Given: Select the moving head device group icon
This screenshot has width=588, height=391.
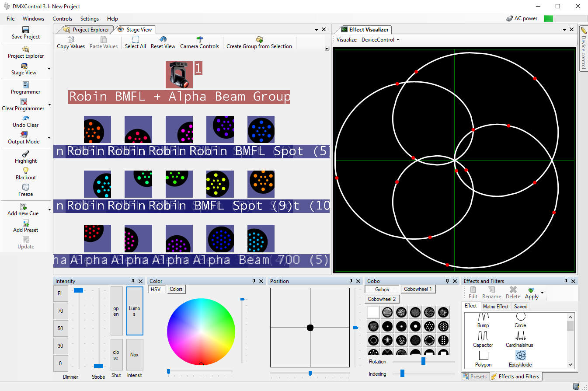Looking at the screenshot, I should tap(179, 75).
